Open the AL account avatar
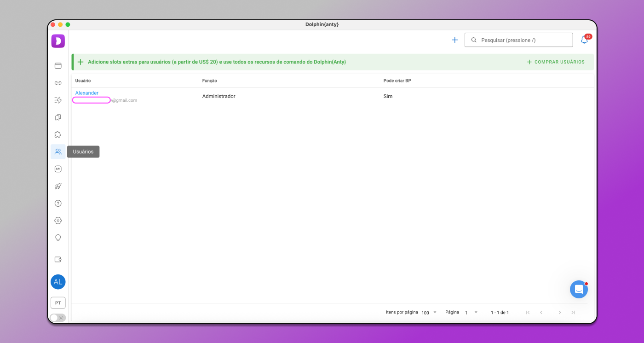The height and width of the screenshot is (343, 644). (x=58, y=282)
